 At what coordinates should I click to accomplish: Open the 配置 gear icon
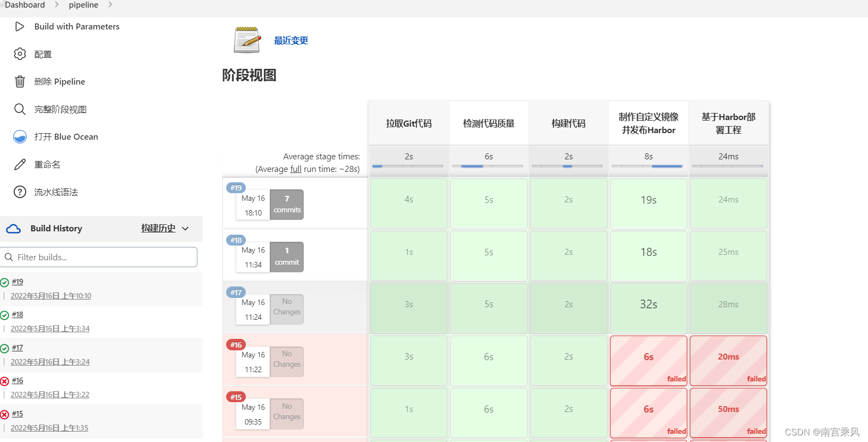[x=20, y=54]
